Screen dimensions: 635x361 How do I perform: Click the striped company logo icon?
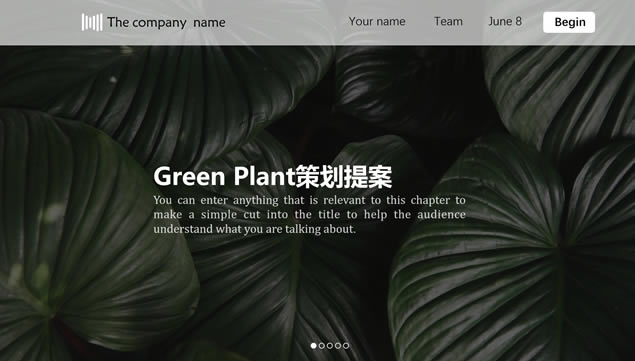[x=92, y=22]
